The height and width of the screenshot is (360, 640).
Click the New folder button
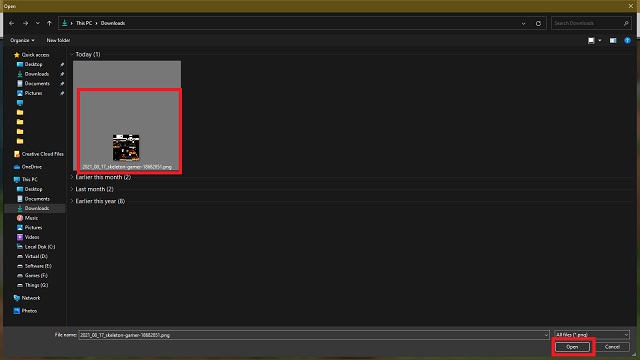[x=58, y=40]
